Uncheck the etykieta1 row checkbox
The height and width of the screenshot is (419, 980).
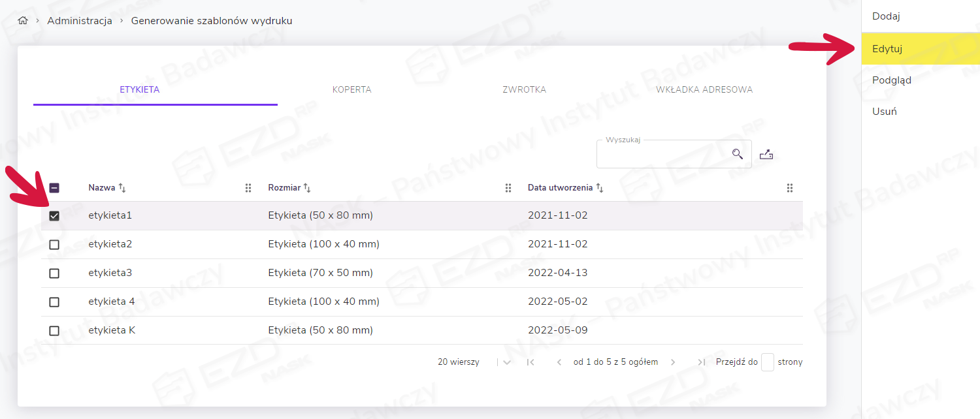54,216
